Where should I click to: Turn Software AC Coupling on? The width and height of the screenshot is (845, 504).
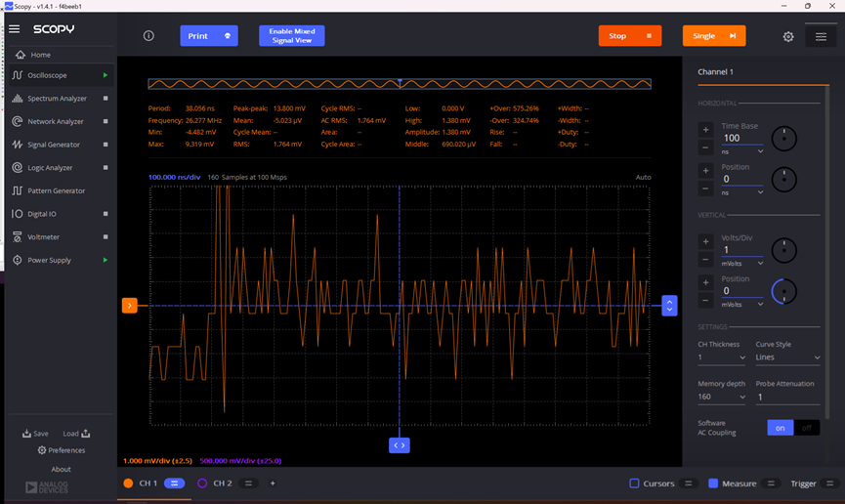coord(780,428)
